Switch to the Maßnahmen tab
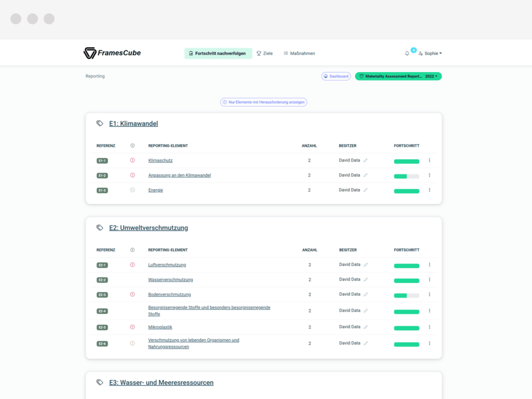The width and height of the screenshot is (532, 399). [299, 54]
